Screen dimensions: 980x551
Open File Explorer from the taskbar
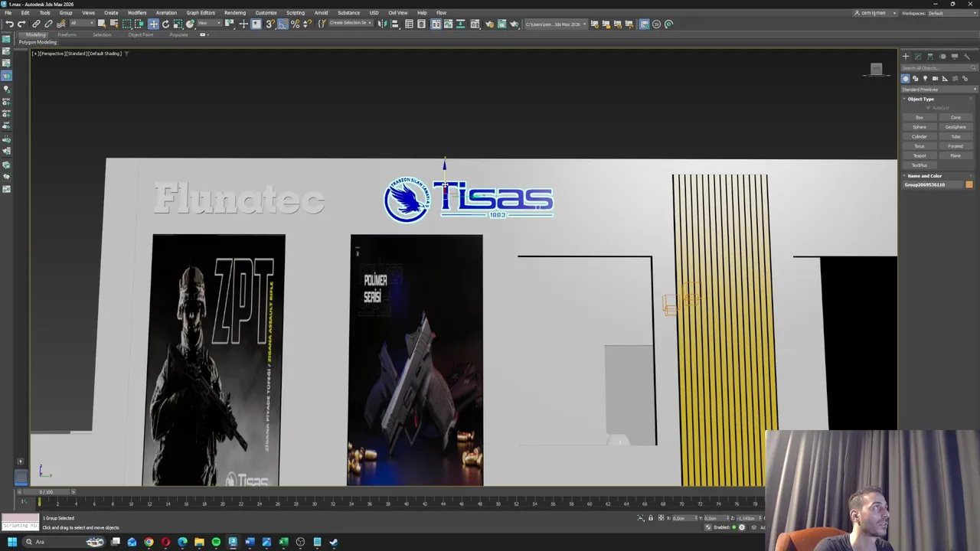[x=199, y=542]
